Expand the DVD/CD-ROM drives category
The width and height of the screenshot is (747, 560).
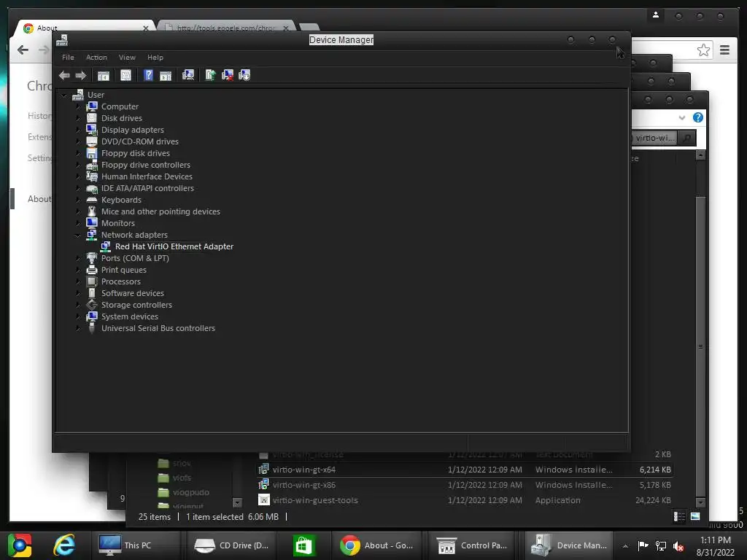[x=78, y=141]
